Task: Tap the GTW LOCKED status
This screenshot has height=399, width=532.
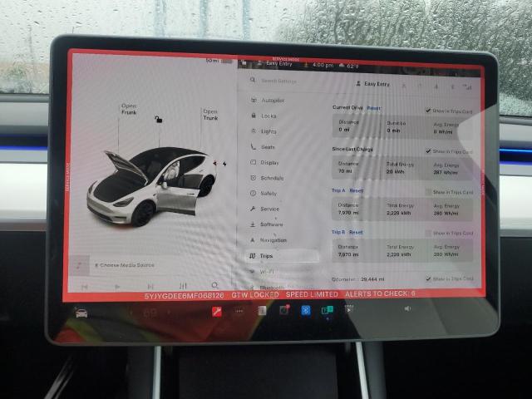Action: (255, 295)
